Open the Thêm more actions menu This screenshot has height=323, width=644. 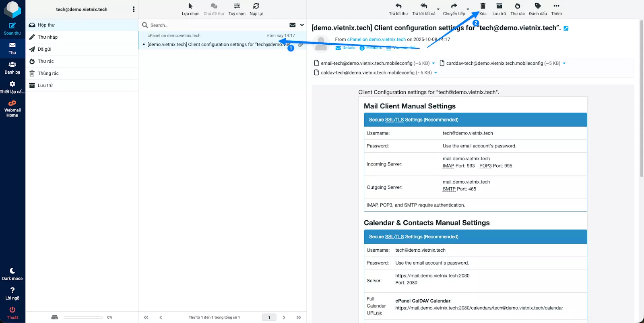(x=556, y=9)
